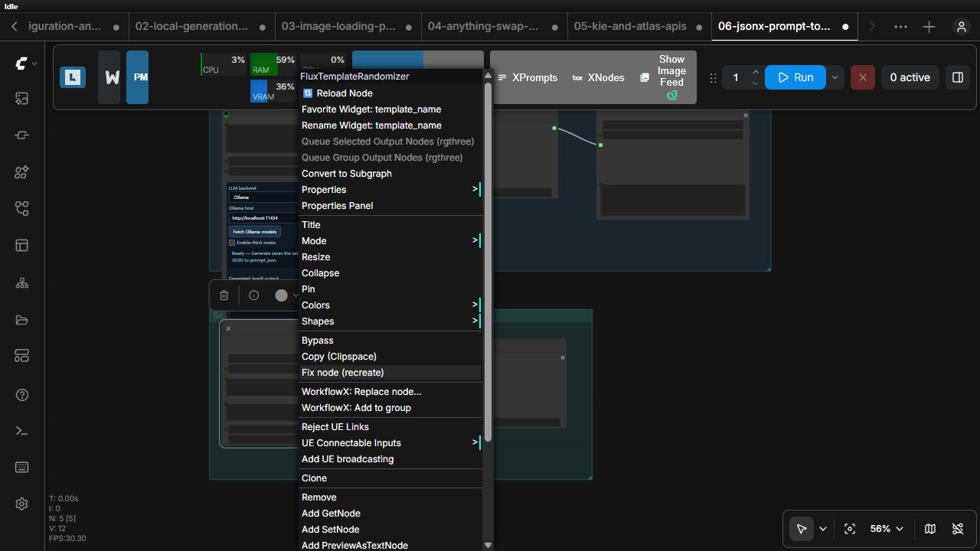Toggle the right side panel icon
The height and width of the screenshot is (551, 980).
(x=957, y=77)
